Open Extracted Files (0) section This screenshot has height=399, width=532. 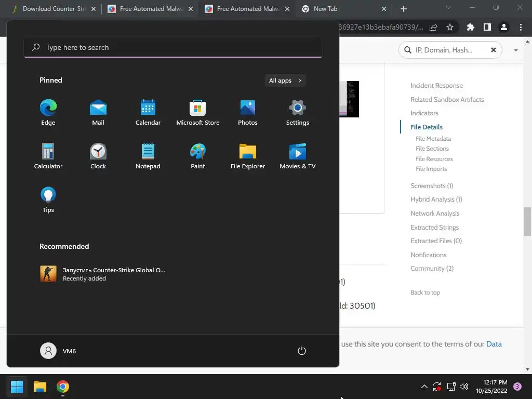click(436, 241)
